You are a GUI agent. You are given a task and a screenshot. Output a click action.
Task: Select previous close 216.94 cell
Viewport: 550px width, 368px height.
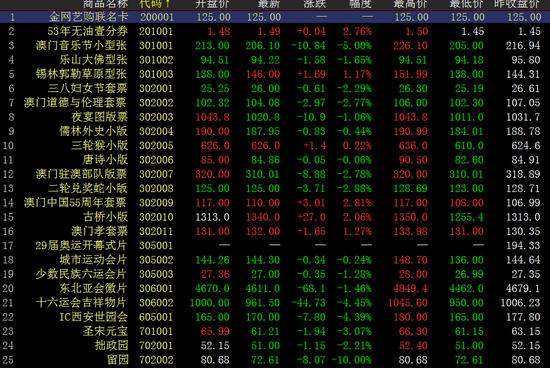point(523,46)
